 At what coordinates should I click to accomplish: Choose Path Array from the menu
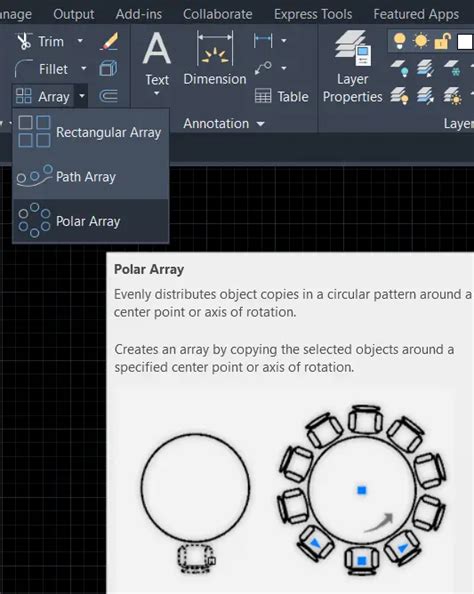pyautogui.click(x=91, y=177)
